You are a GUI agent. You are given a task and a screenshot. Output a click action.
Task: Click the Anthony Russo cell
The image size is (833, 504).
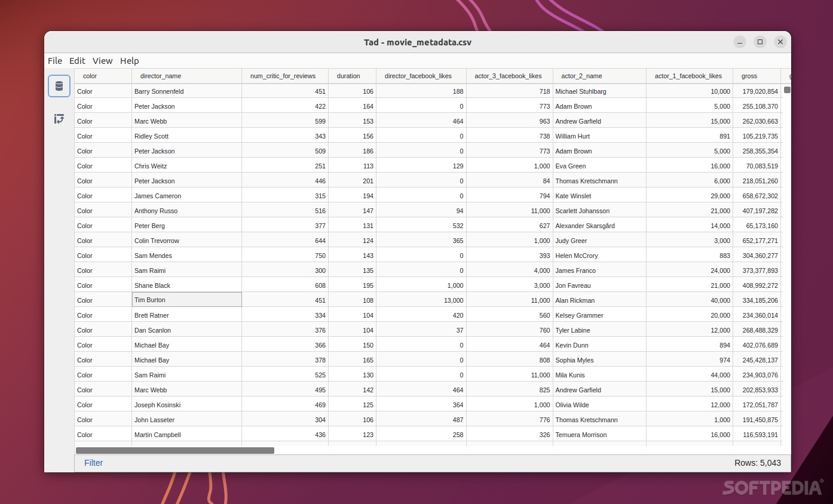click(x=186, y=211)
